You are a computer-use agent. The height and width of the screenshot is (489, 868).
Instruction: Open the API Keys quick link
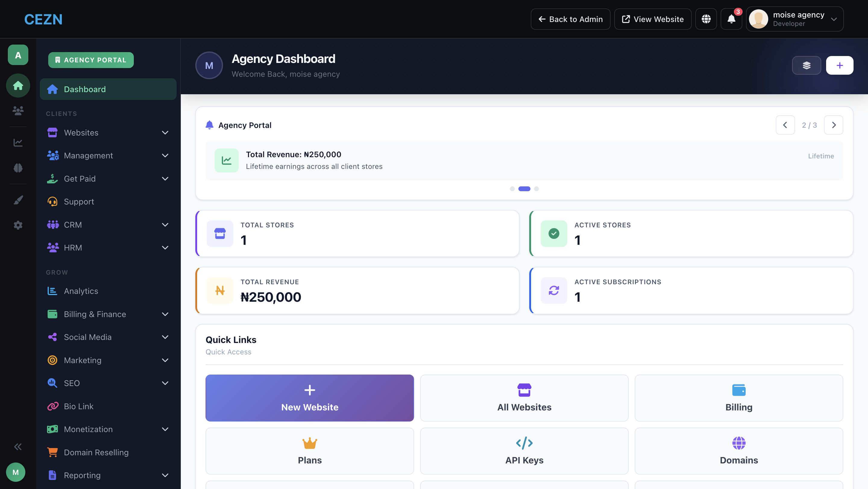(x=524, y=451)
